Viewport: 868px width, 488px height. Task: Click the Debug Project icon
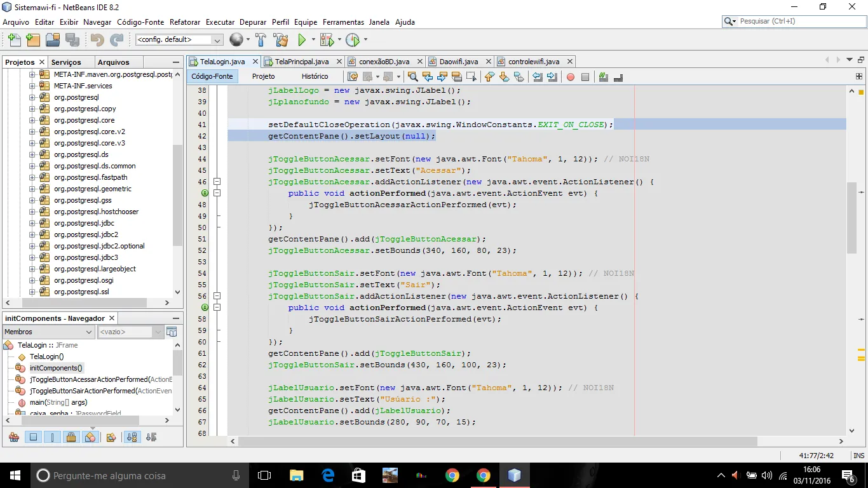[327, 40]
